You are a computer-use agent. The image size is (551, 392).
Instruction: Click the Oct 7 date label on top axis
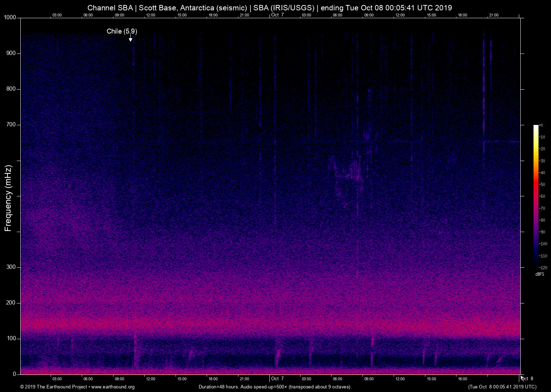click(277, 15)
